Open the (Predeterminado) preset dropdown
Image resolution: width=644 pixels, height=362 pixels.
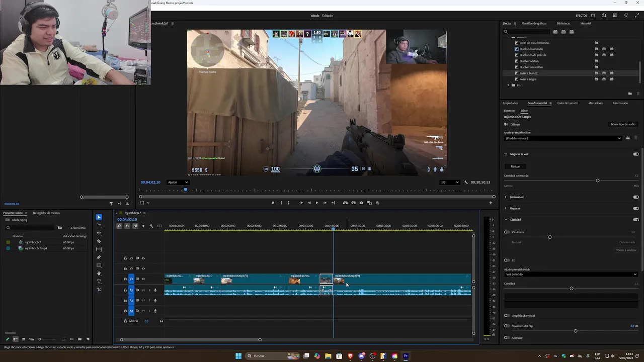click(x=563, y=138)
